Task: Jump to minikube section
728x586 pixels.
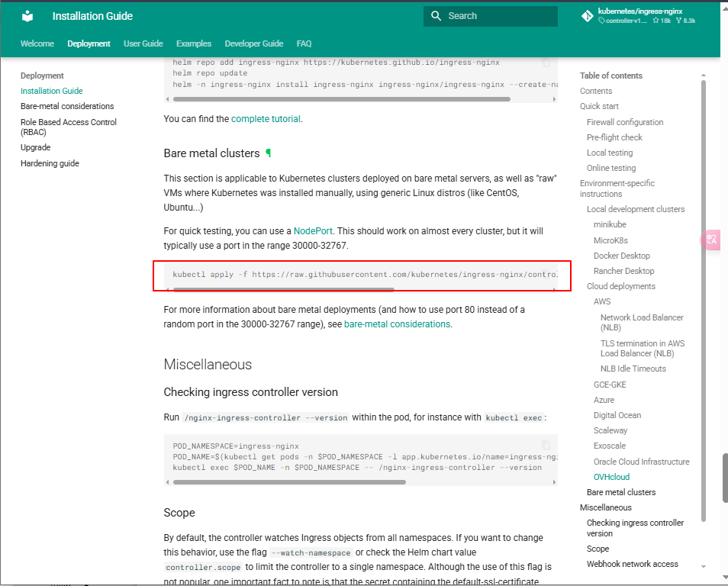Action: (610, 224)
